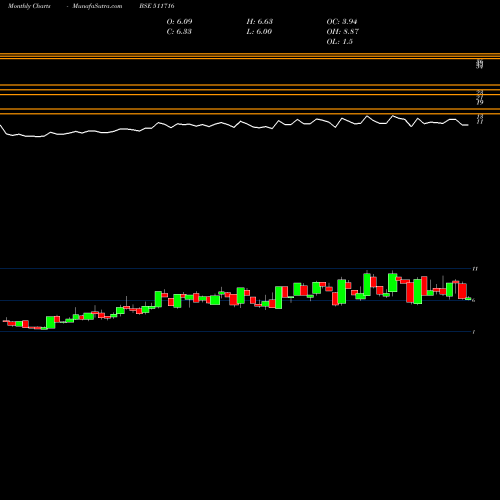This screenshot has width=500, height=500.
Task: Select the open value 'O: 6.09'
Action: point(179,22)
